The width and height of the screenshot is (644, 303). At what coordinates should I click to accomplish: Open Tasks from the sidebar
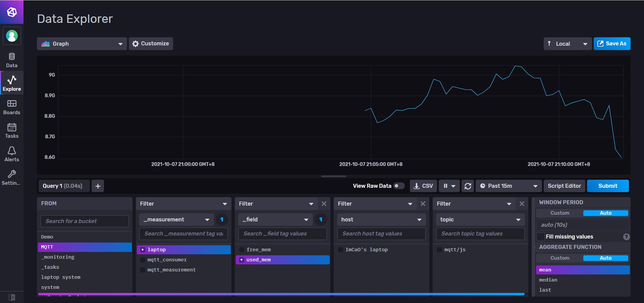pos(11,130)
